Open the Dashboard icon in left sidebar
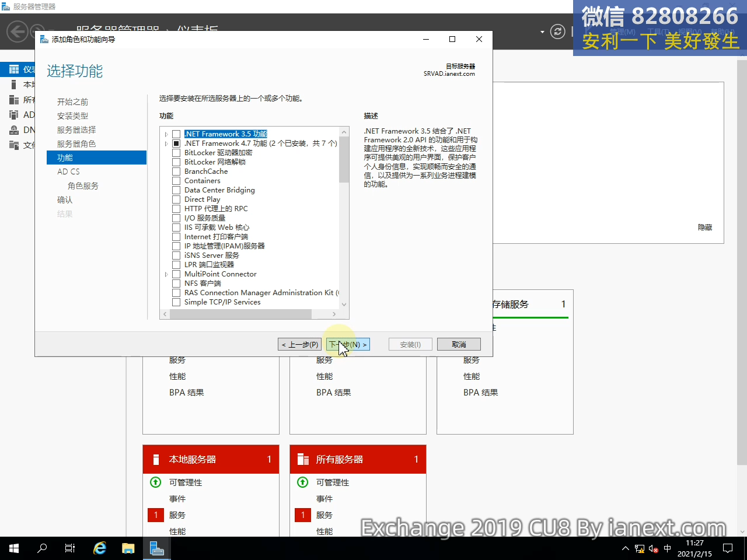Viewport: 747px width, 560px height. pyautogui.click(x=14, y=69)
